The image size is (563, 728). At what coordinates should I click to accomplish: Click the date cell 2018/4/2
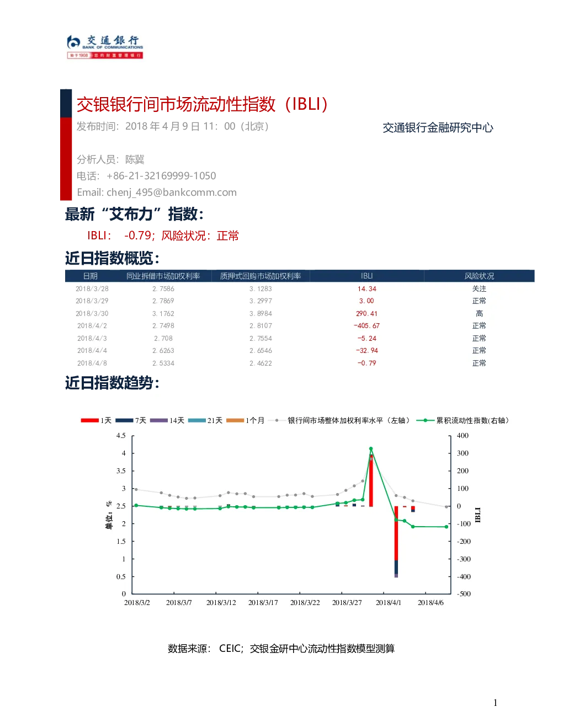pos(92,326)
